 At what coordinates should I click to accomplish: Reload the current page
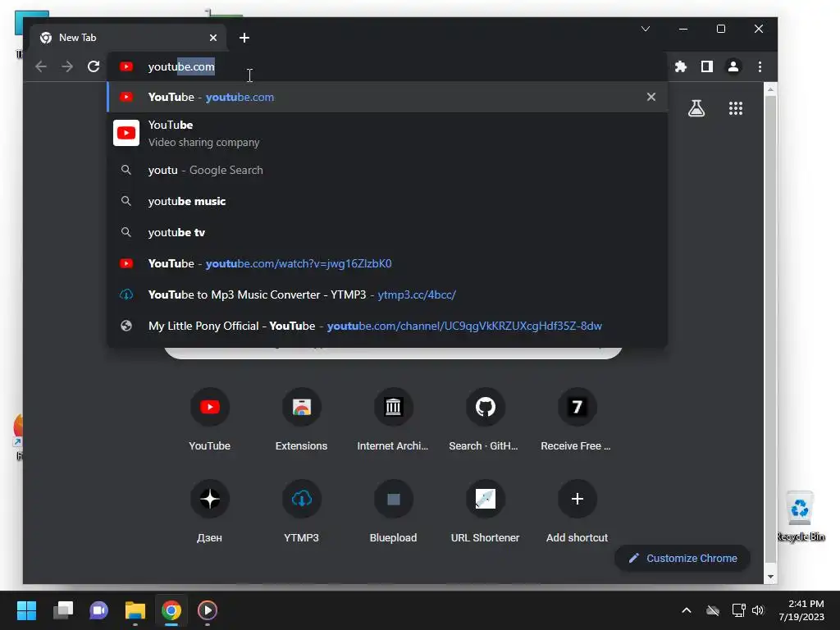point(94,66)
